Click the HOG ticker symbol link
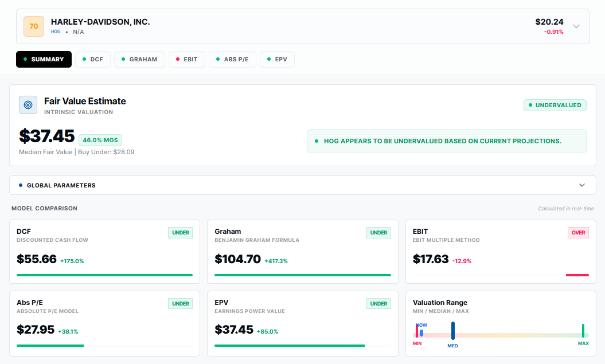The width and height of the screenshot is (605, 364). pyautogui.click(x=56, y=32)
